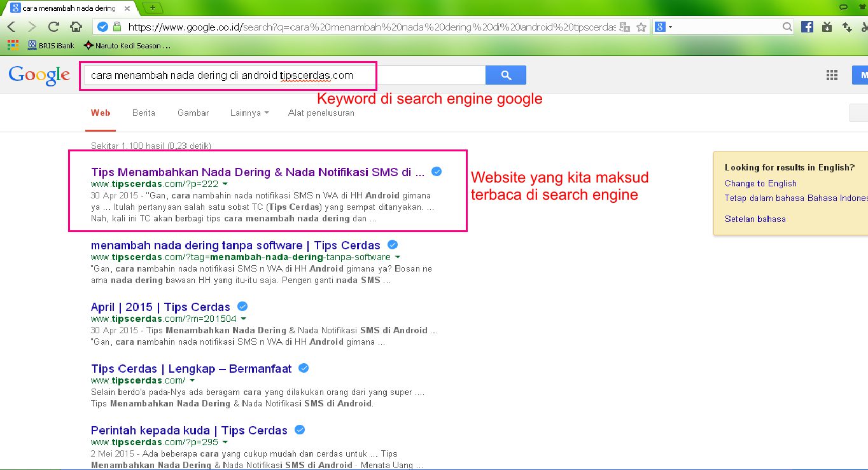Open Alat penelusuran search tools

(321, 113)
